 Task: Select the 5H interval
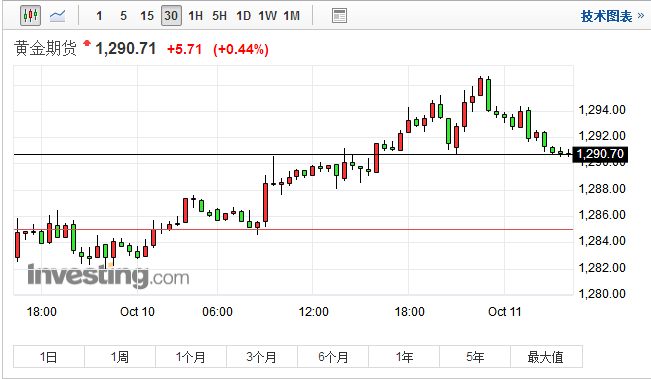(x=219, y=16)
